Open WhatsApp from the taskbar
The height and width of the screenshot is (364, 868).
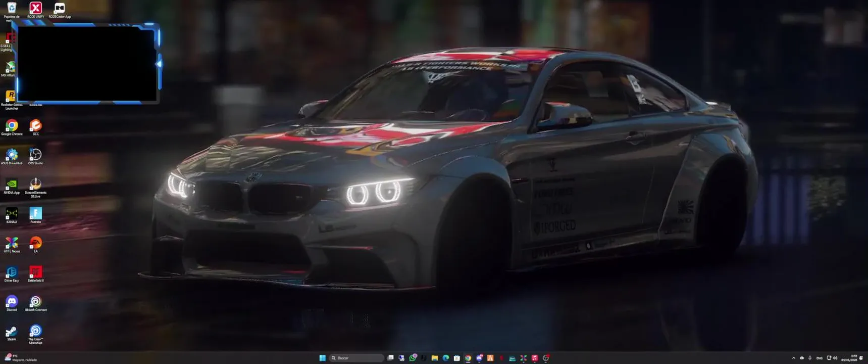pyautogui.click(x=413, y=358)
